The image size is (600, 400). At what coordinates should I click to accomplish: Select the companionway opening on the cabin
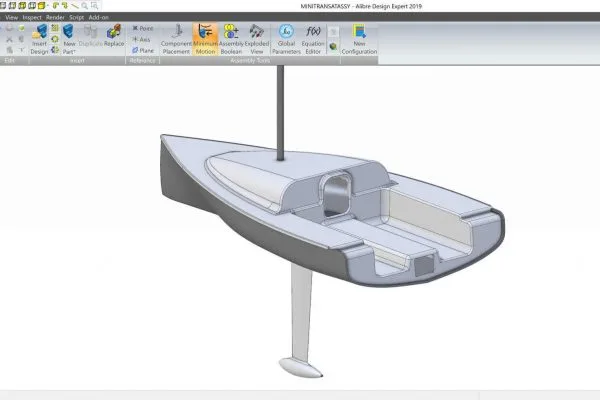337,196
